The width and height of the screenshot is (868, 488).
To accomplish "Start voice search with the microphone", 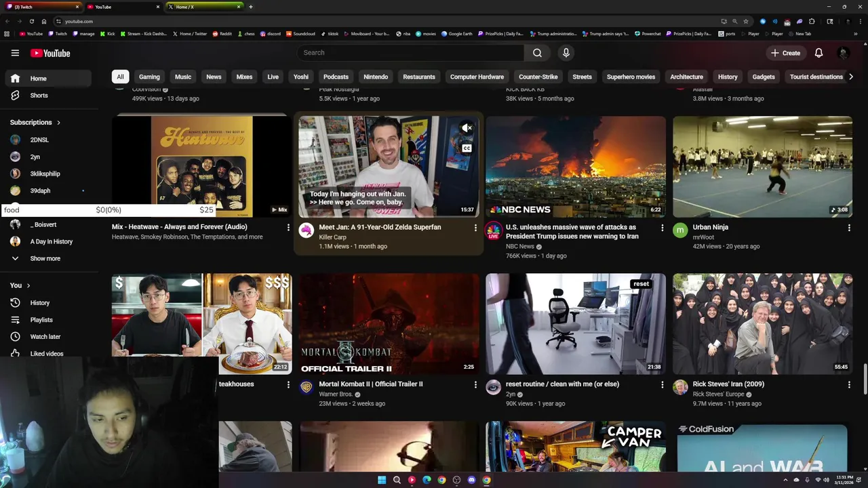I will point(566,53).
